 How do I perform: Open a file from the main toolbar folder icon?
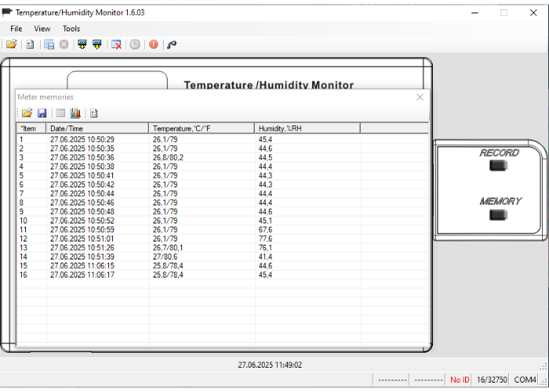[11, 44]
